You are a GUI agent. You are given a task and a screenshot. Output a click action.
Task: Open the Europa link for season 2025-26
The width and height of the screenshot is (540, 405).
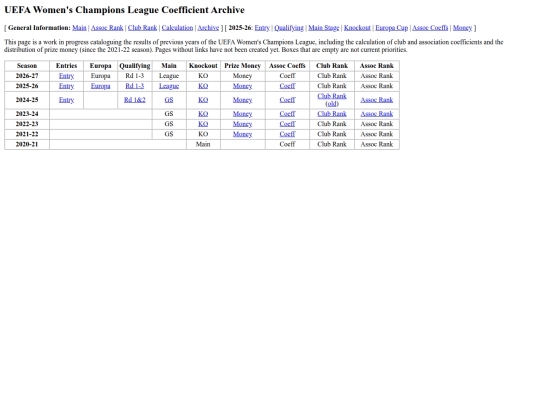click(101, 86)
